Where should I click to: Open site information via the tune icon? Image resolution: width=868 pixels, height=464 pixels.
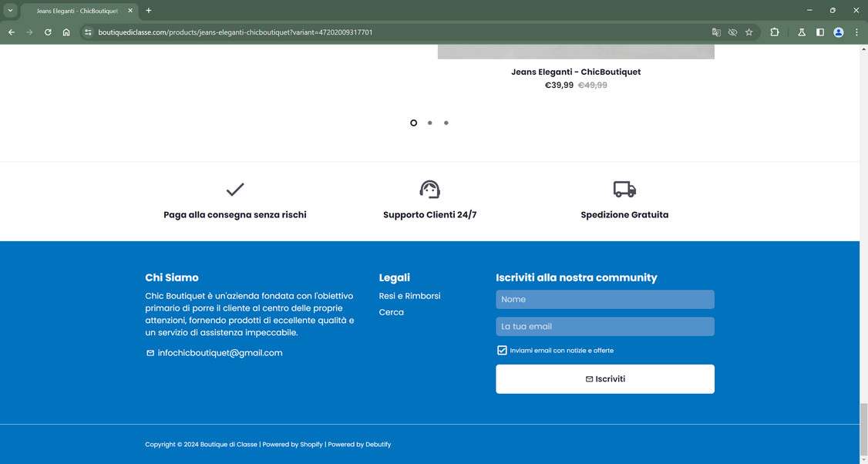(x=88, y=32)
